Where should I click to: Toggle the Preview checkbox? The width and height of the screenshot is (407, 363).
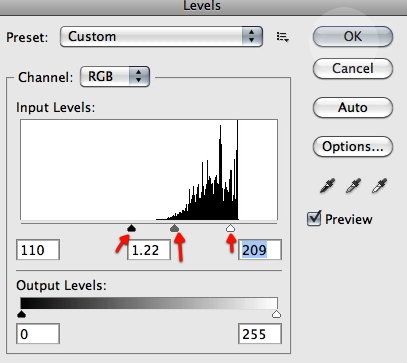click(x=314, y=219)
